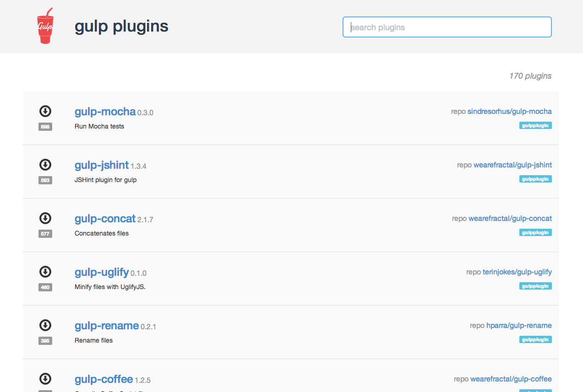Visit the hparra/gulp-rename repo
This screenshot has width=583, height=392.
[x=519, y=325]
